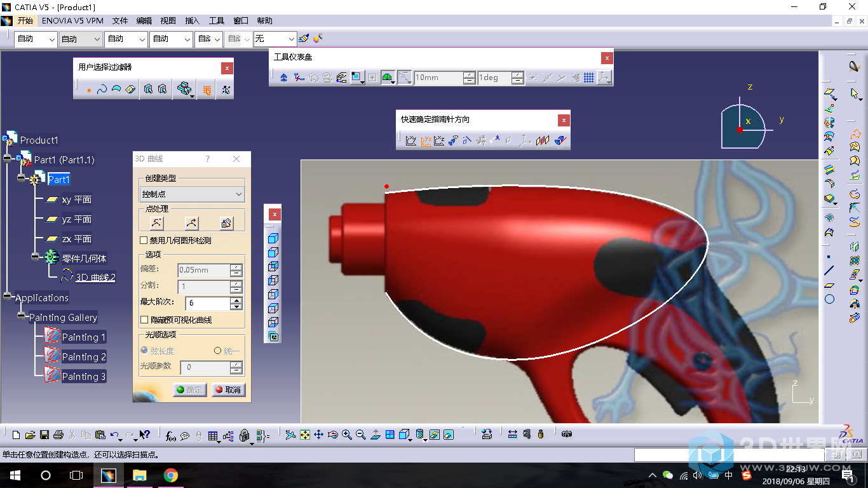Click the second 点处理 remove point icon
The image size is (868, 488).
coord(191,223)
